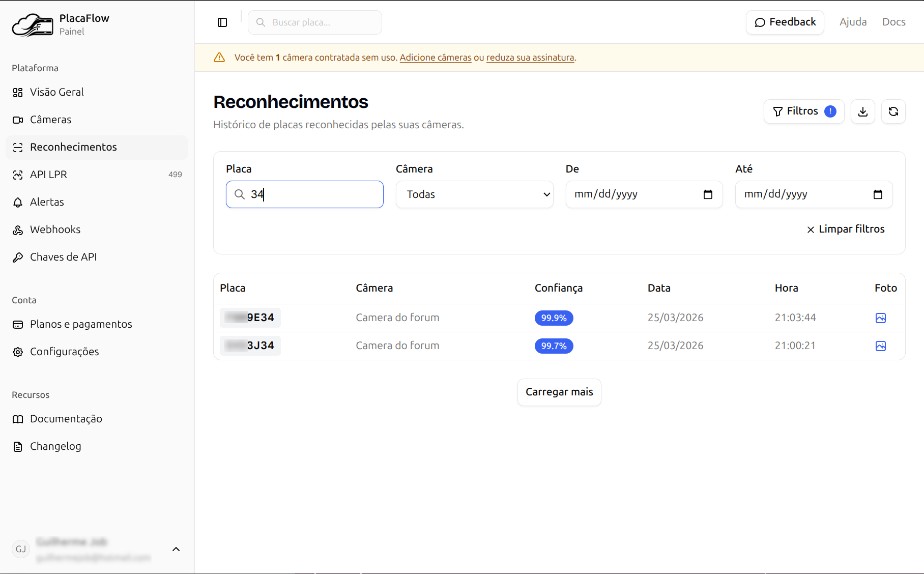Open Webhooks from the sidebar

55,229
